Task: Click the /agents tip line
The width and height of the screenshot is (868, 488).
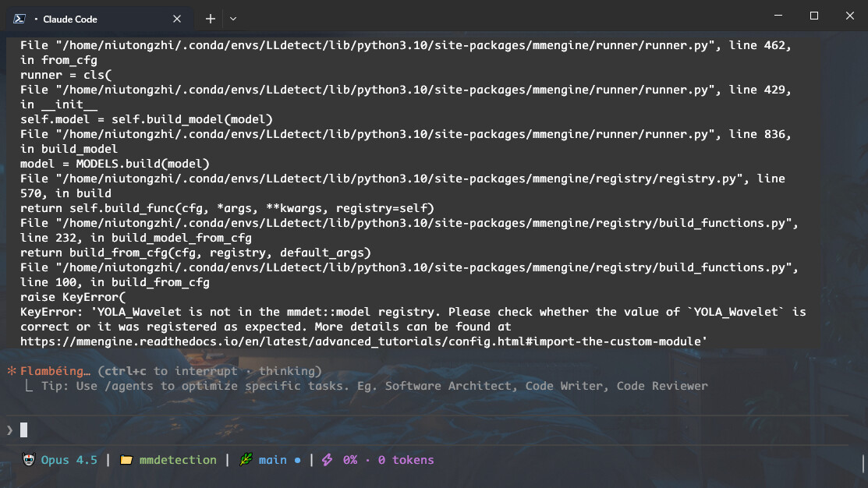Action: (x=375, y=386)
